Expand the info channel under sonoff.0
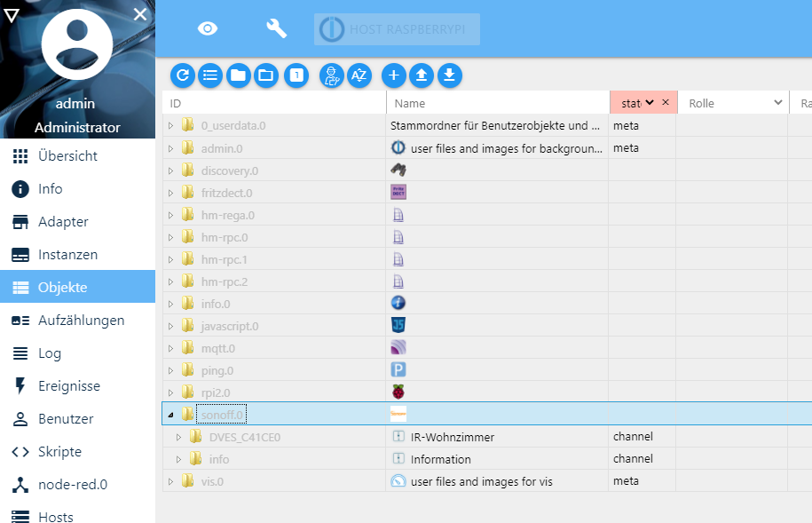This screenshot has width=812, height=523. tap(178, 459)
